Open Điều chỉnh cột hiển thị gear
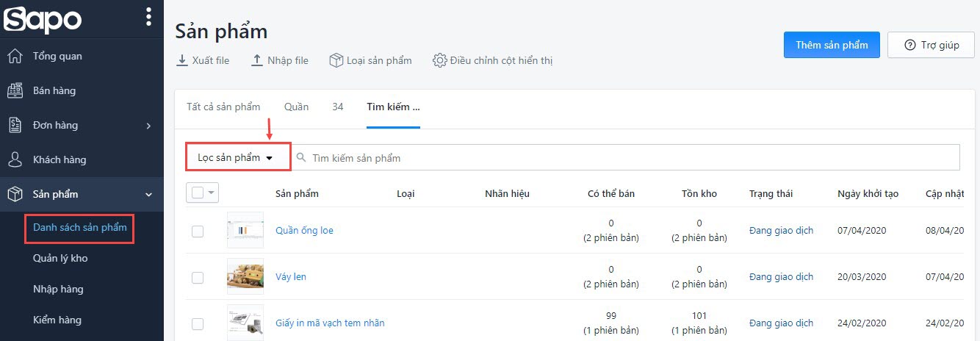The height and width of the screenshot is (341, 980). coord(440,60)
